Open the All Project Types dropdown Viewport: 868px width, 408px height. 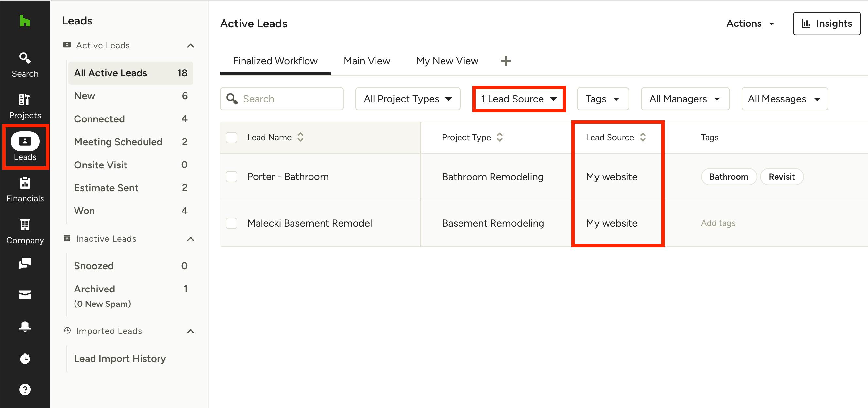[x=408, y=99]
